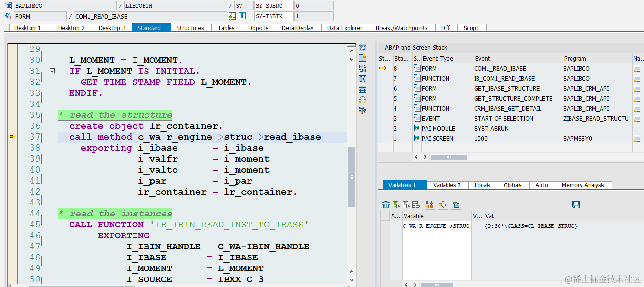
Task: Select the C_WA-R_ENGINE->STRUC variable cell
Action: pyautogui.click(x=436, y=226)
